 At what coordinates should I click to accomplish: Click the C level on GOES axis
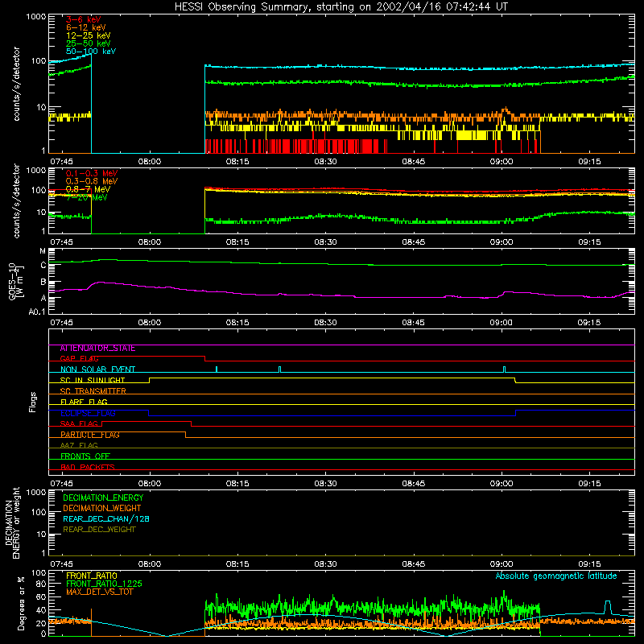click(43, 266)
